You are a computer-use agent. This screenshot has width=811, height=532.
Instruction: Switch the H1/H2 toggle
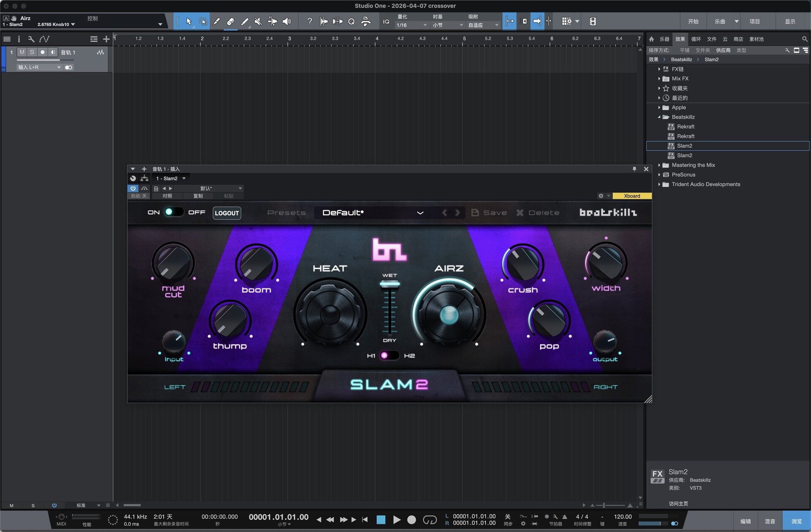[389, 356]
